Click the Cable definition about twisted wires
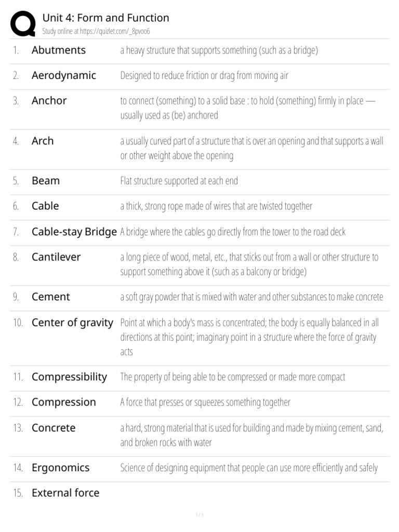This screenshot has width=399, height=532. coord(216,206)
